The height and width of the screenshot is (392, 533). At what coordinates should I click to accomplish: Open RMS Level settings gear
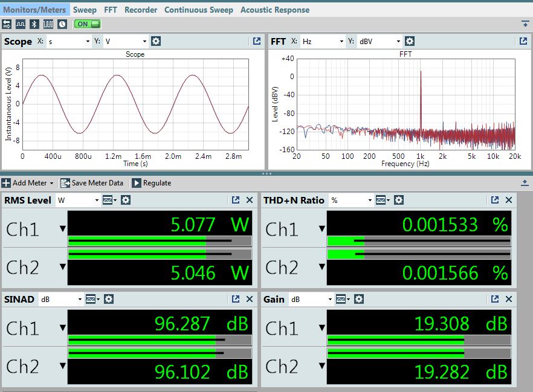126,200
